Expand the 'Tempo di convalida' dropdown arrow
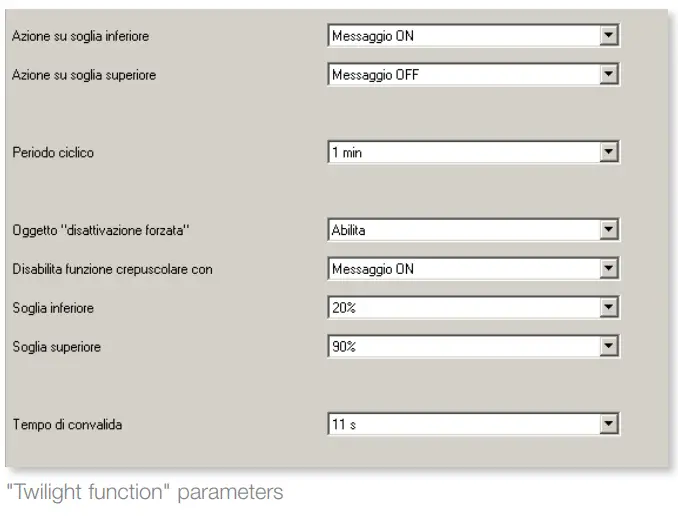The width and height of the screenshot is (678, 517). coord(608,425)
